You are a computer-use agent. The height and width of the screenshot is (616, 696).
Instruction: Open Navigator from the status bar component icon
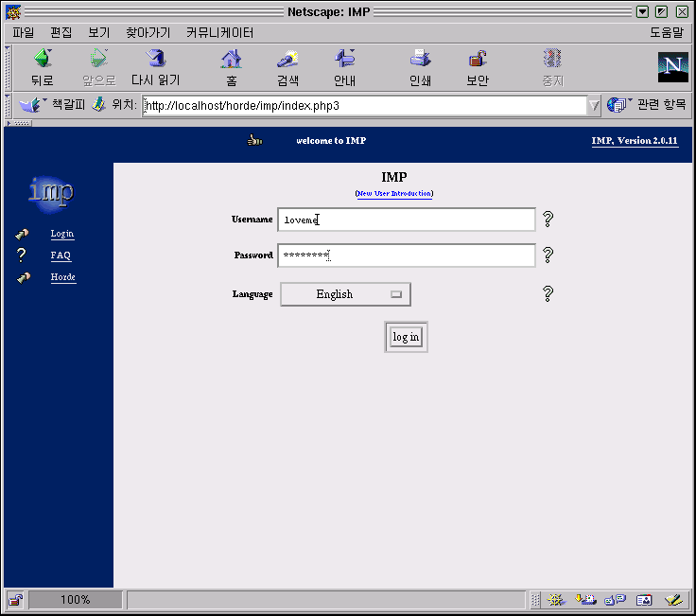click(x=556, y=600)
